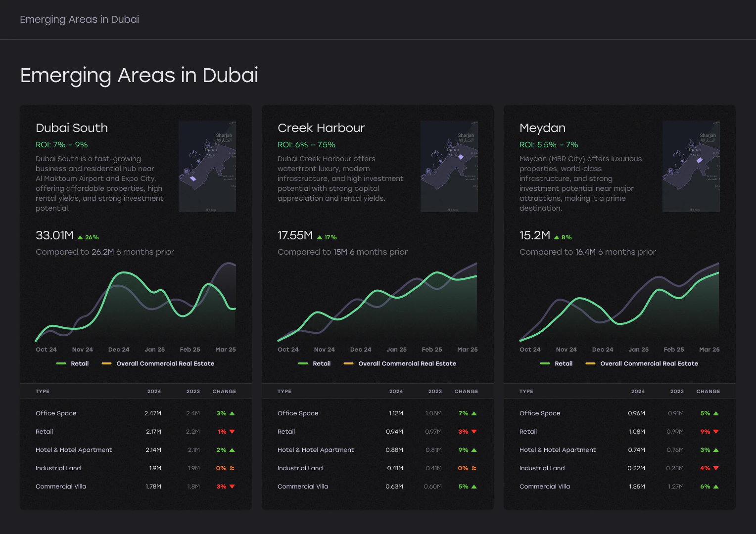Click the 17.55M value in Creek Harbour
756x534 pixels.
295,235
